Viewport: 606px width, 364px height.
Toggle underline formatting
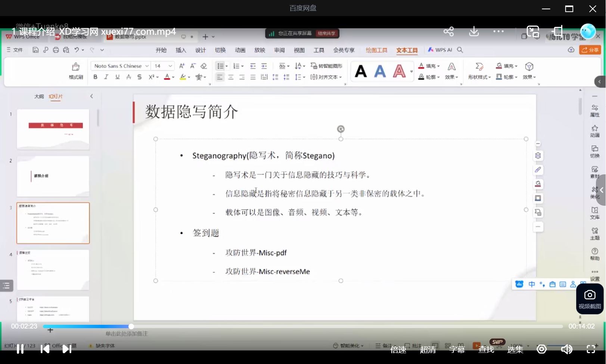coord(117,77)
